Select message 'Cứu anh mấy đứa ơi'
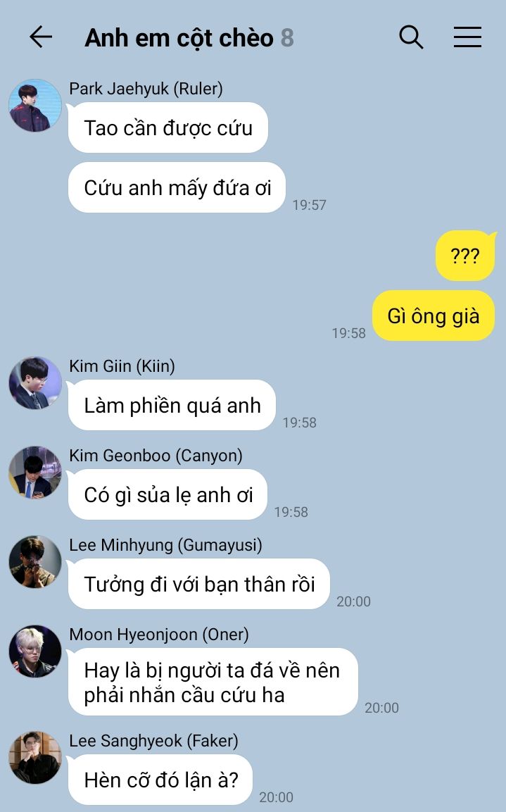 177,187
